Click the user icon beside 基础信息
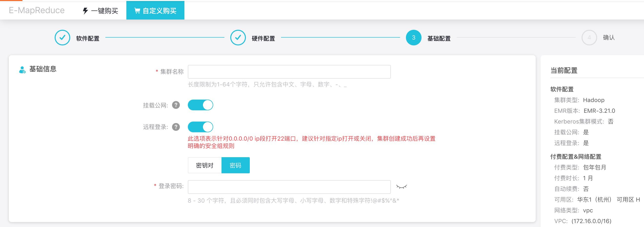644x227 pixels. 21,69
